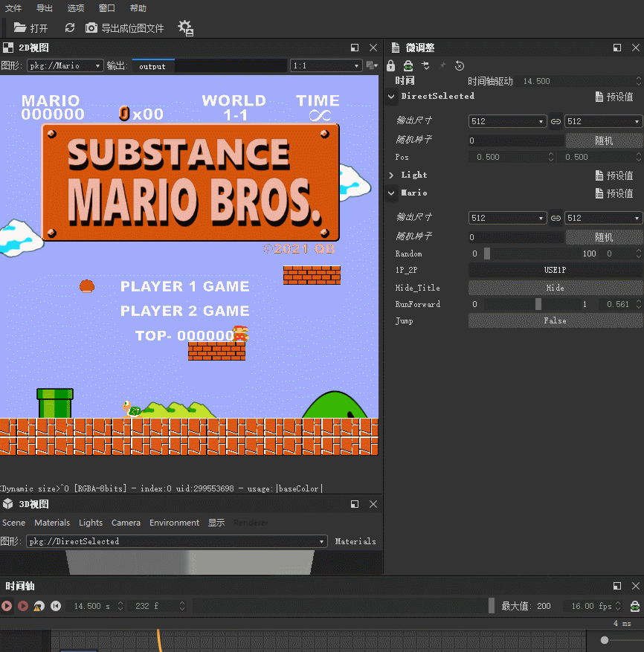644x652 pixels.
Task: Click the padlock icon in 微调整 panel
Action: click(391, 65)
